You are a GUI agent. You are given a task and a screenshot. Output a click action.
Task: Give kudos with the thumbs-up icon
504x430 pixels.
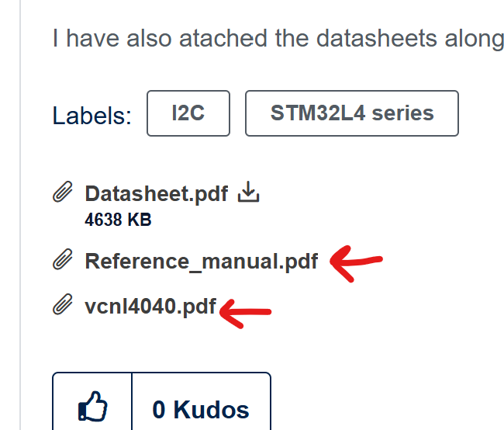pos(92,408)
